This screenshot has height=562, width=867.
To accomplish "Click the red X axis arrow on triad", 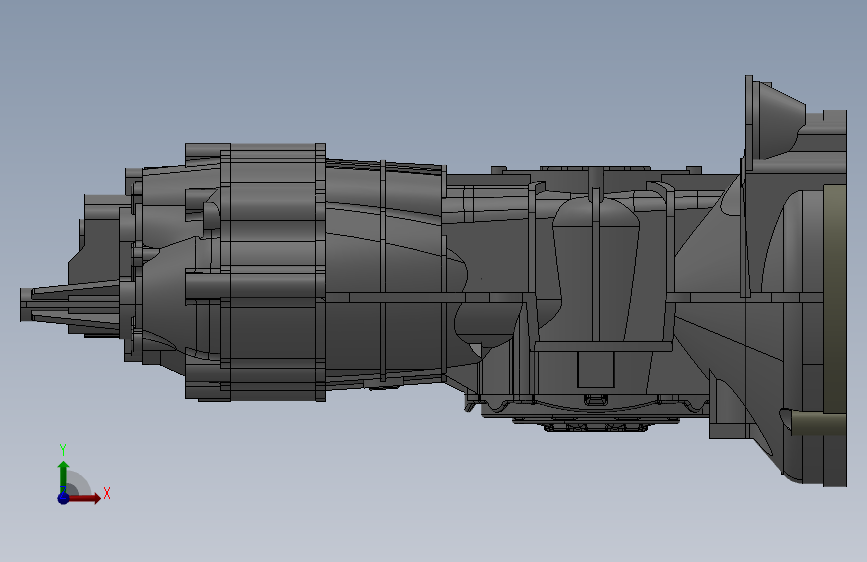I will click(84, 498).
